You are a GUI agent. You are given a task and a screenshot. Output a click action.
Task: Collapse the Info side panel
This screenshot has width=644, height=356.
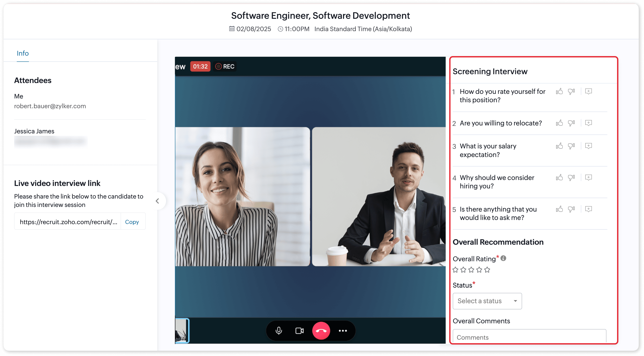point(157,201)
